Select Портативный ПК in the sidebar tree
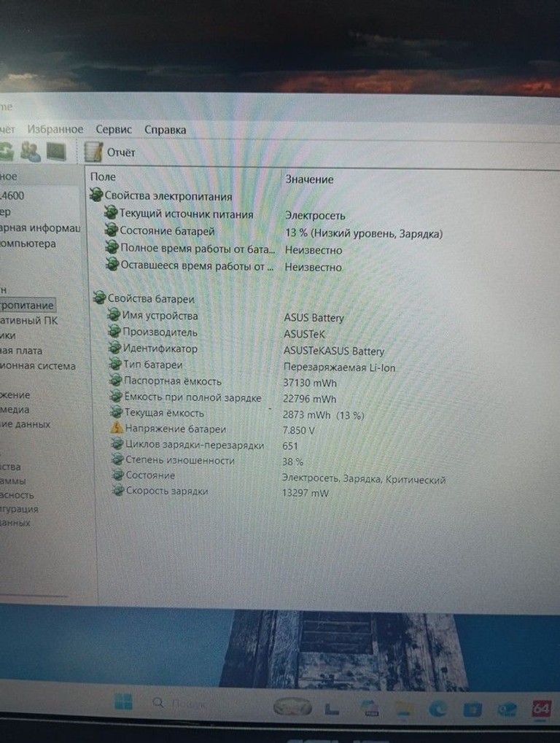This screenshot has width=560, height=743. [29, 321]
